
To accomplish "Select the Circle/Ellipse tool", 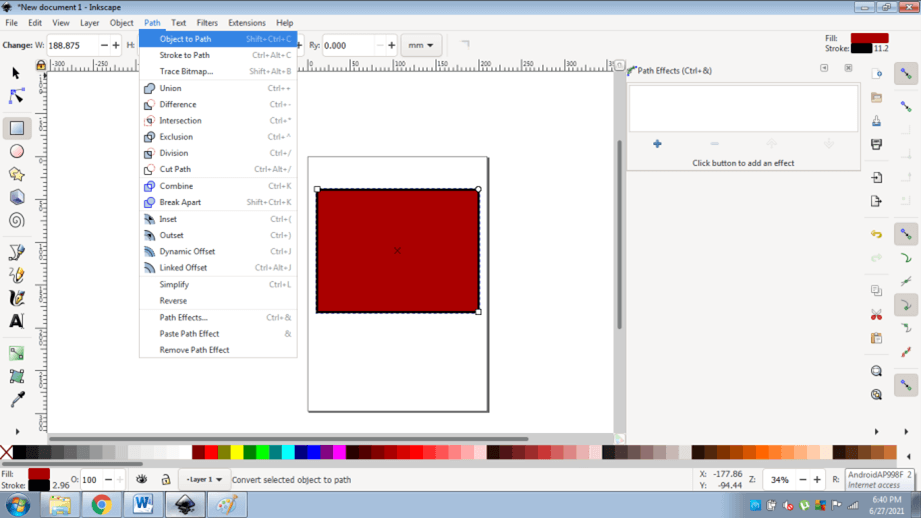I will 17,151.
